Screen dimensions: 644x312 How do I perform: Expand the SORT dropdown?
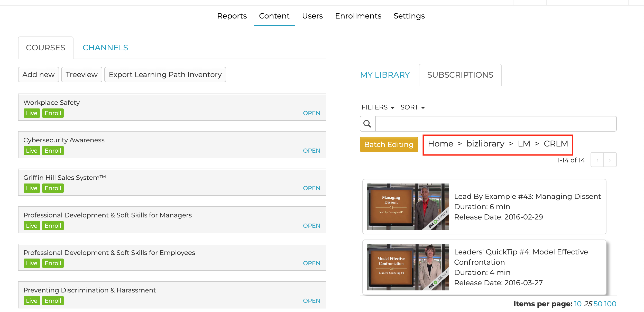pos(412,107)
